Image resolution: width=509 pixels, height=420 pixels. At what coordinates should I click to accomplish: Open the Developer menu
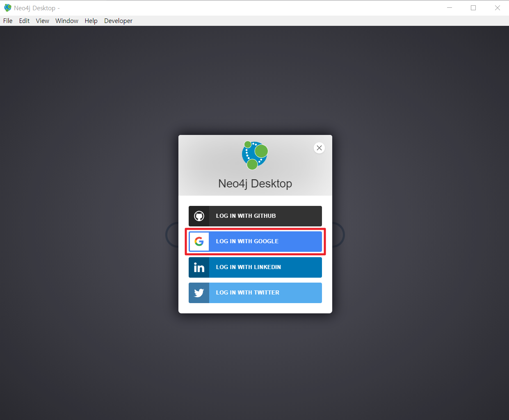pyautogui.click(x=118, y=21)
